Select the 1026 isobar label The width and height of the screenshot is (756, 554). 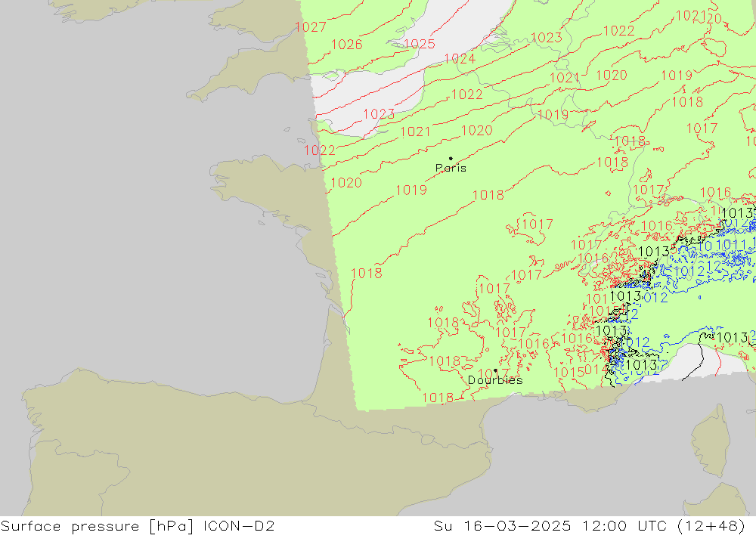click(347, 45)
